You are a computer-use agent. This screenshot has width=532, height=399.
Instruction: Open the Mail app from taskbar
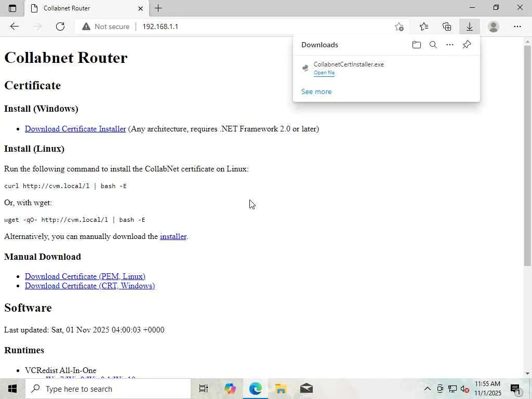click(x=307, y=389)
